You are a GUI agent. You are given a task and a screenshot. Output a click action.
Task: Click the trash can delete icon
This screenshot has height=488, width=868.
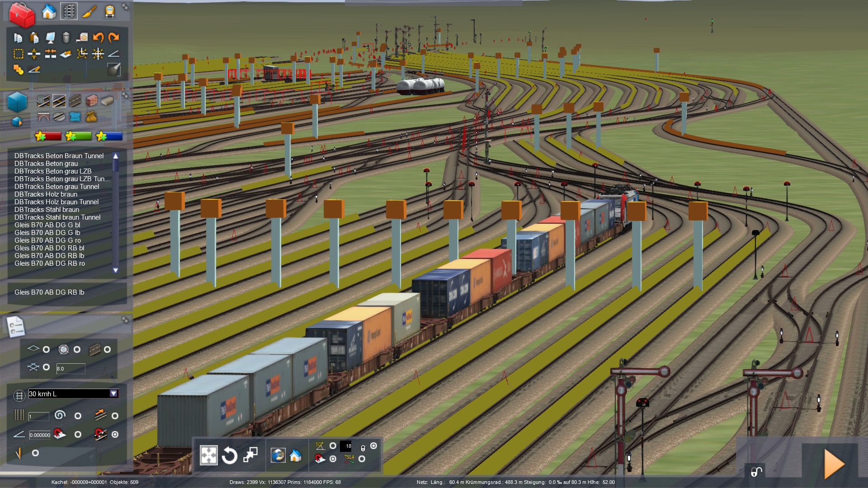pos(66,38)
